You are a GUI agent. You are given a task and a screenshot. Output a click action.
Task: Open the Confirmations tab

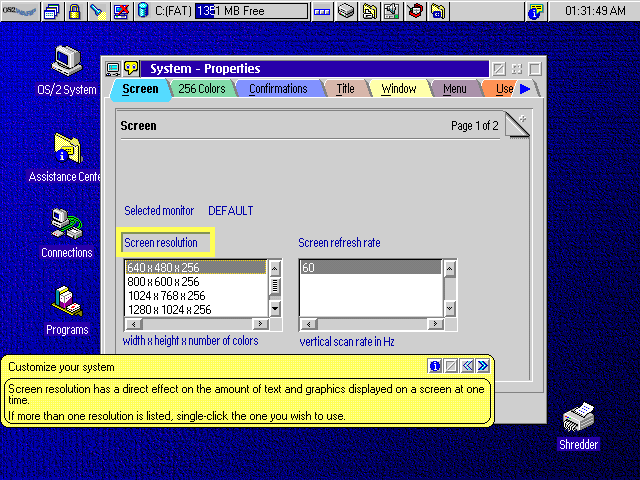click(278, 89)
